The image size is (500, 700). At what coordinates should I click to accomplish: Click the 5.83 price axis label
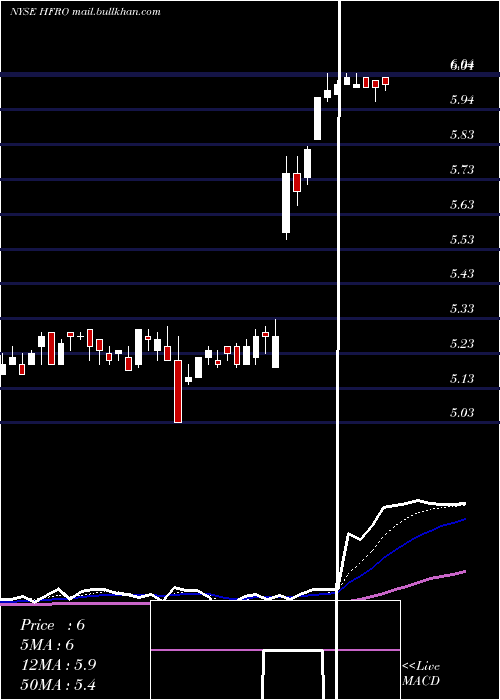click(462, 134)
